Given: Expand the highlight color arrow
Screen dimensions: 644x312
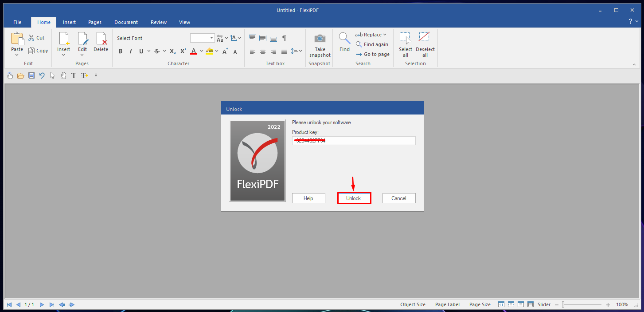Looking at the screenshot, I should click(x=217, y=51).
